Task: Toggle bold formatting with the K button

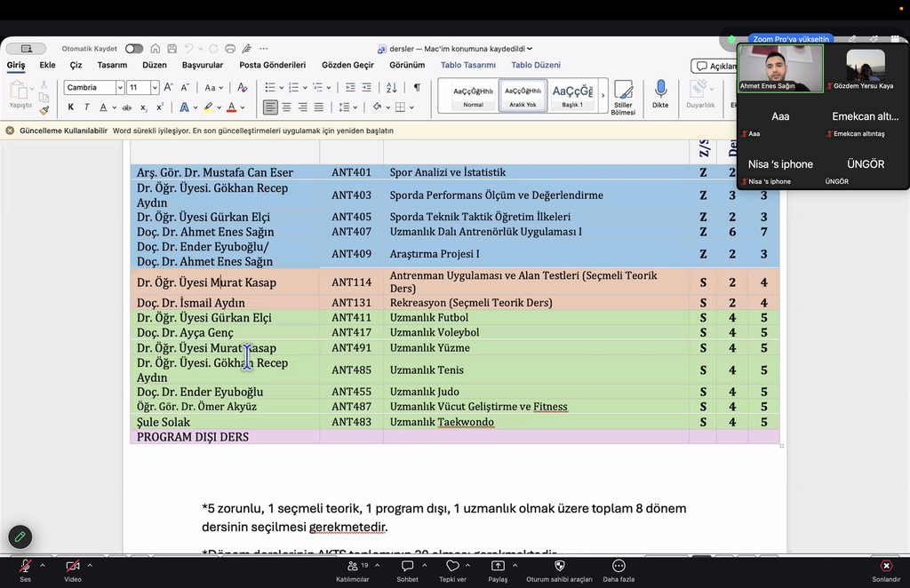Action: (71, 107)
